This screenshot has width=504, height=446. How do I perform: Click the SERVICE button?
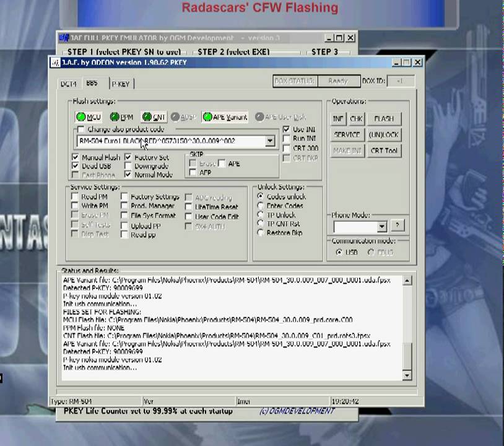click(347, 134)
